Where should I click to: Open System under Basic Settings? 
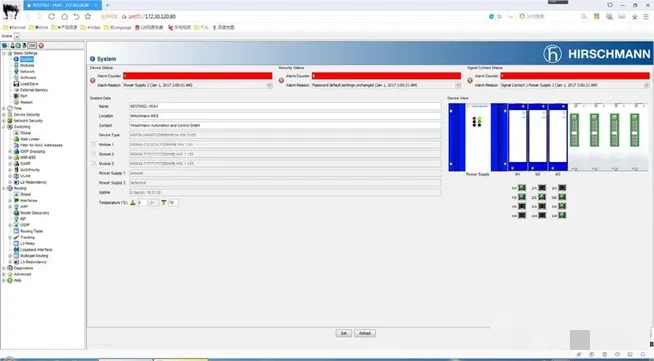26,59
